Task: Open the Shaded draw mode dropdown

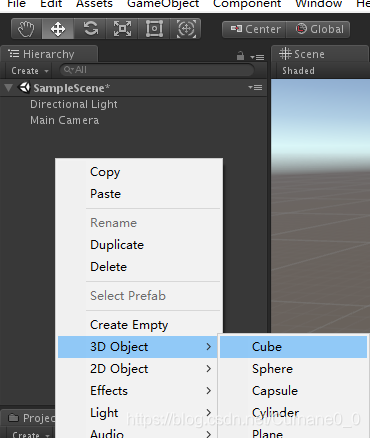Action: click(298, 71)
